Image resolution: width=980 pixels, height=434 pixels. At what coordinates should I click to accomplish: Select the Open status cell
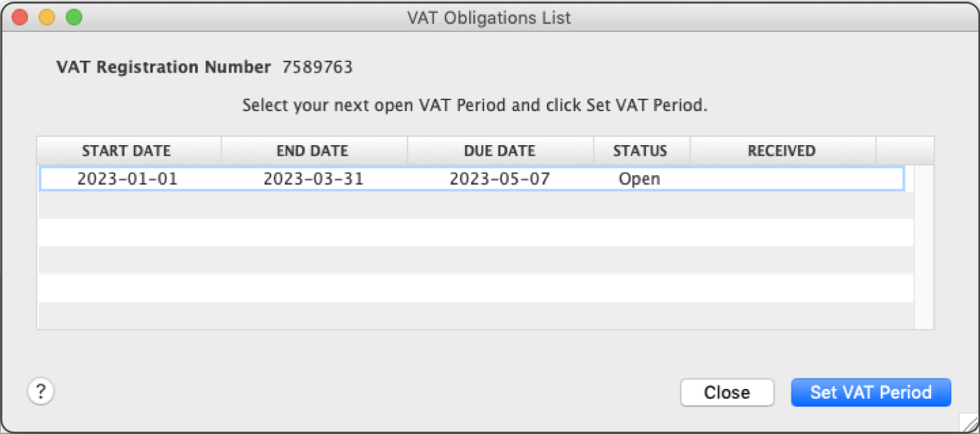click(640, 178)
